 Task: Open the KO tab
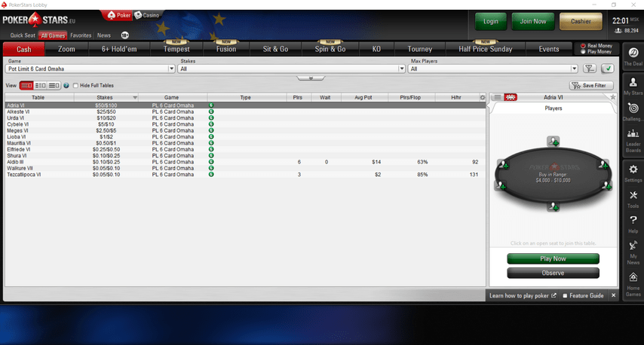pos(376,49)
